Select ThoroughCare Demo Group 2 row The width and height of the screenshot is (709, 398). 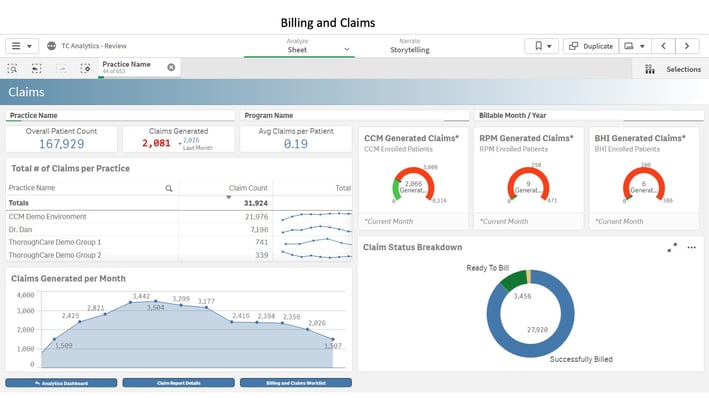pyautogui.click(x=179, y=255)
